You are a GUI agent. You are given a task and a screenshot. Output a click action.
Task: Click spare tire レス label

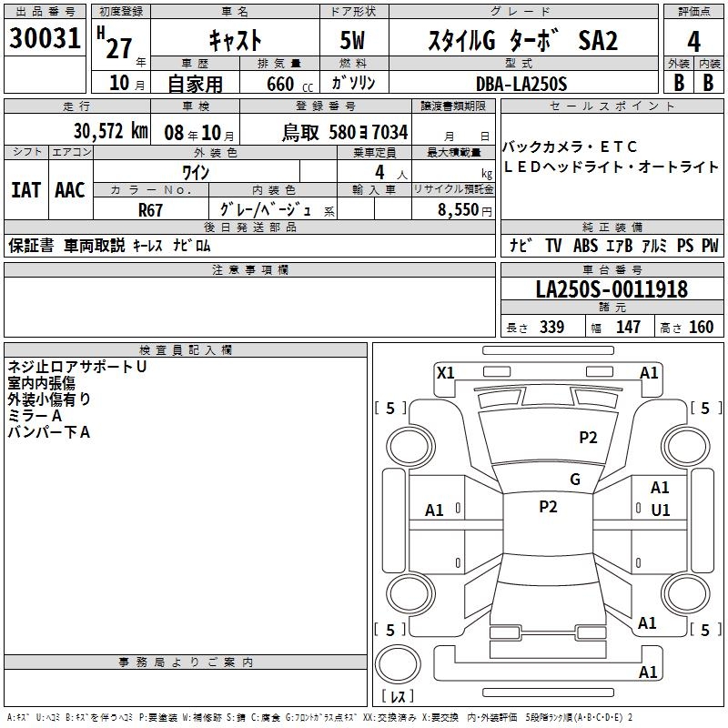[398, 695]
